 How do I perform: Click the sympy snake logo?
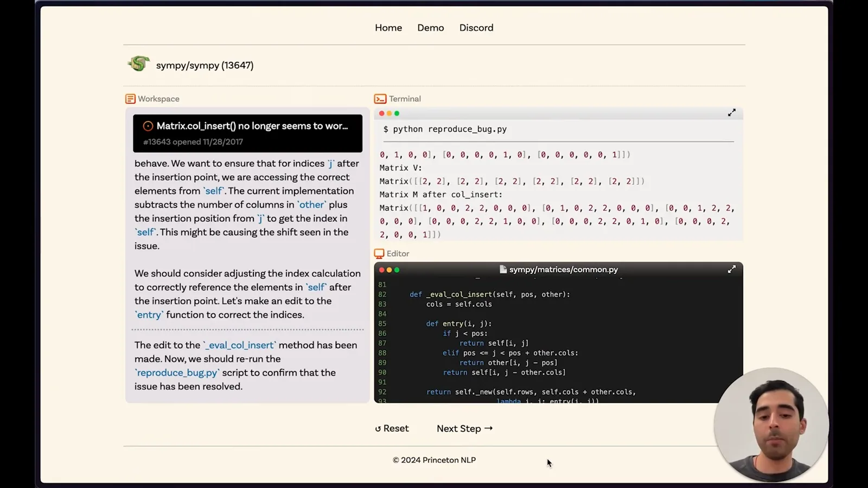tap(139, 64)
